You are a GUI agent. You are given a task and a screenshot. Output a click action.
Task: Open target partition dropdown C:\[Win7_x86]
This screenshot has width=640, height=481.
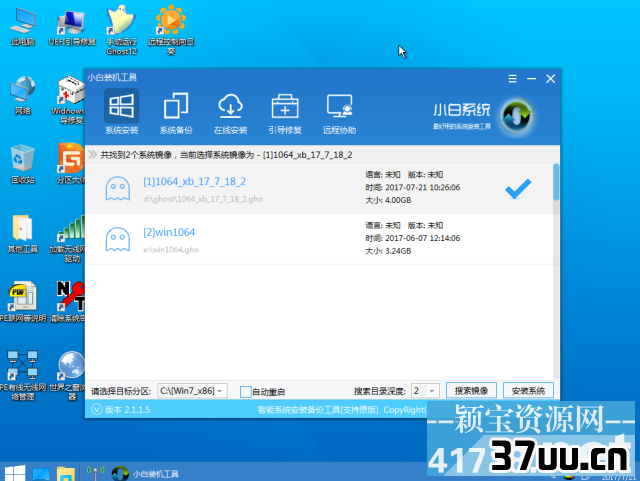tap(192, 391)
